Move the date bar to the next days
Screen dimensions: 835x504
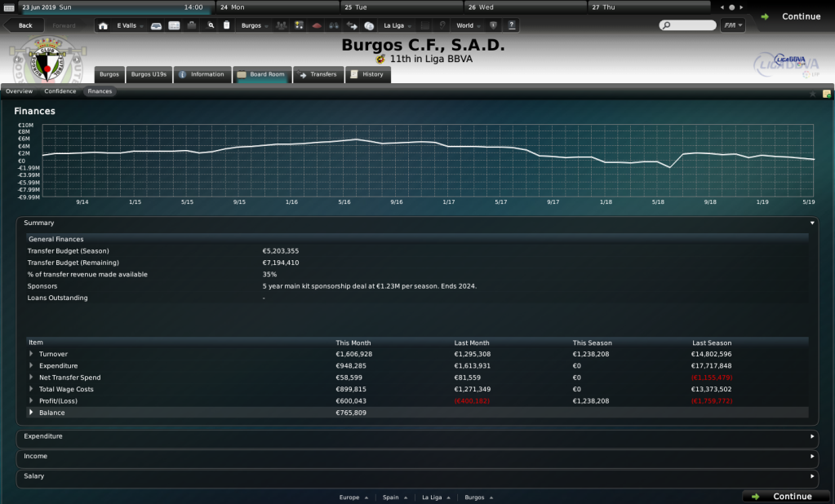(741, 7)
